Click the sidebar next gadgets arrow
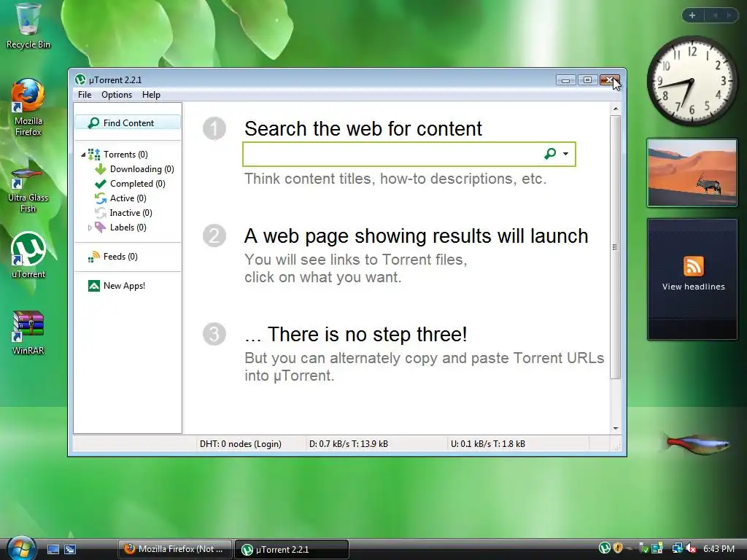Viewport: 747px width, 560px height. (729, 16)
